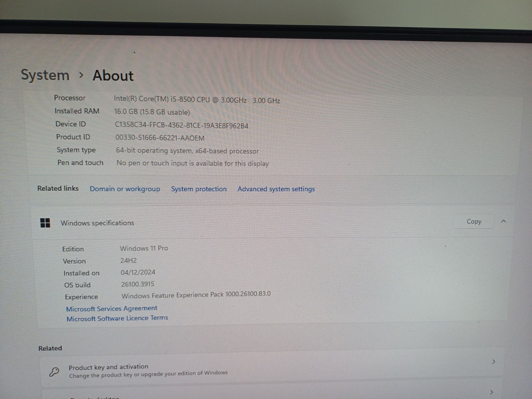Select the Pen and touch value text

193,163
